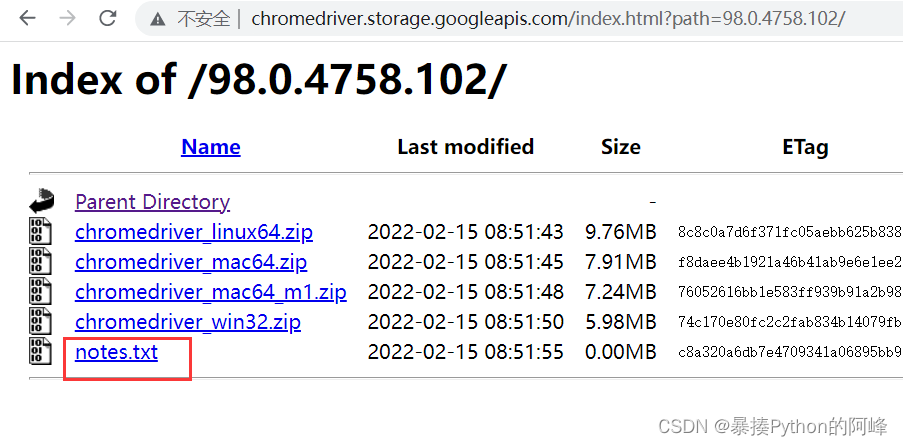903x446 pixels.
Task: Click the not-secure warning triangle icon
Action: pyautogui.click(x=157, y=20)
